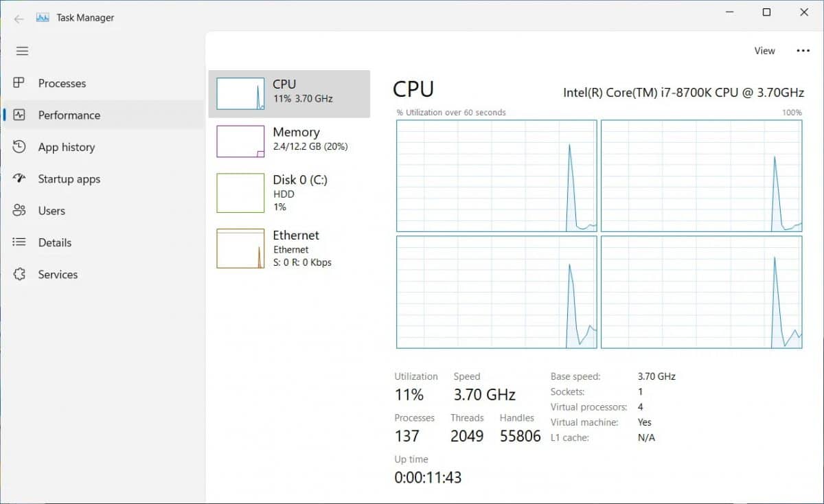
Task: Click the Up time display
Action: (x=427, y=477)
